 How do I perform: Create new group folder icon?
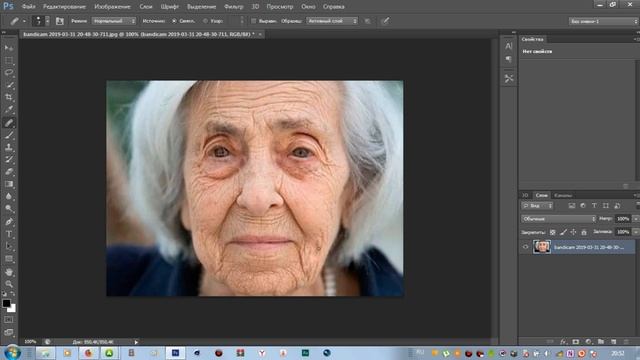[601, 341]
